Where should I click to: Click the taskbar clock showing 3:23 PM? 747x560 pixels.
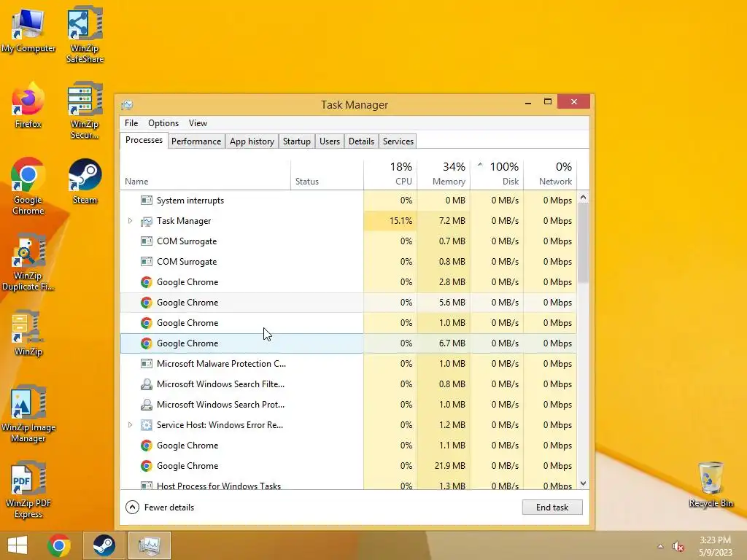coord(715,545)
